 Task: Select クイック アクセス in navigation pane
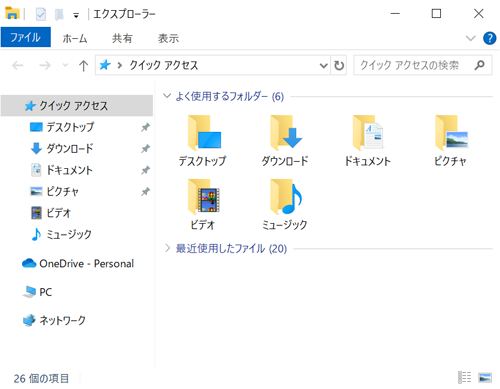[x=77, y=106]
